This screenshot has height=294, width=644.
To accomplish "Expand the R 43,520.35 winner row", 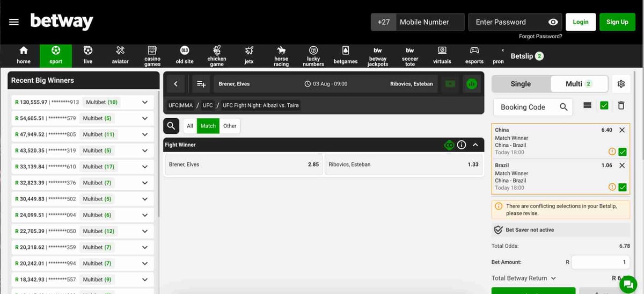I will [x=144, y=150].
